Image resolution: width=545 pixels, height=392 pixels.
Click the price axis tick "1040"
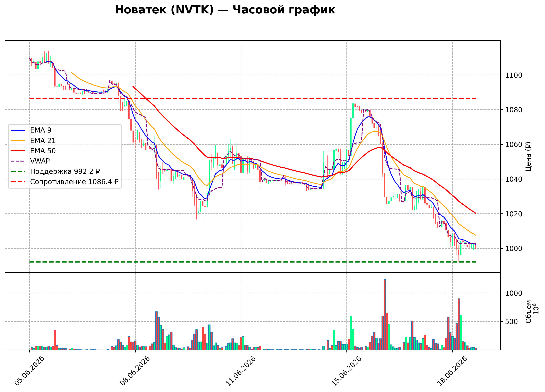point(514,179)
